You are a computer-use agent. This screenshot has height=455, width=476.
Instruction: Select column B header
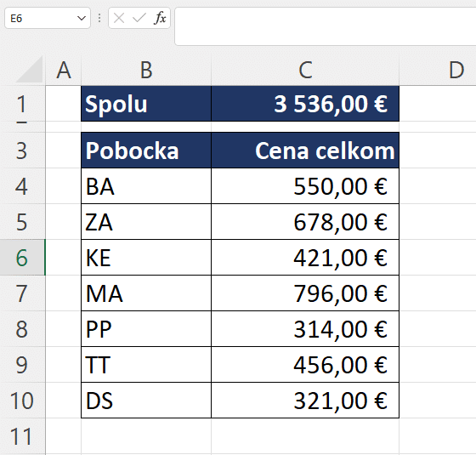(146, 70)
